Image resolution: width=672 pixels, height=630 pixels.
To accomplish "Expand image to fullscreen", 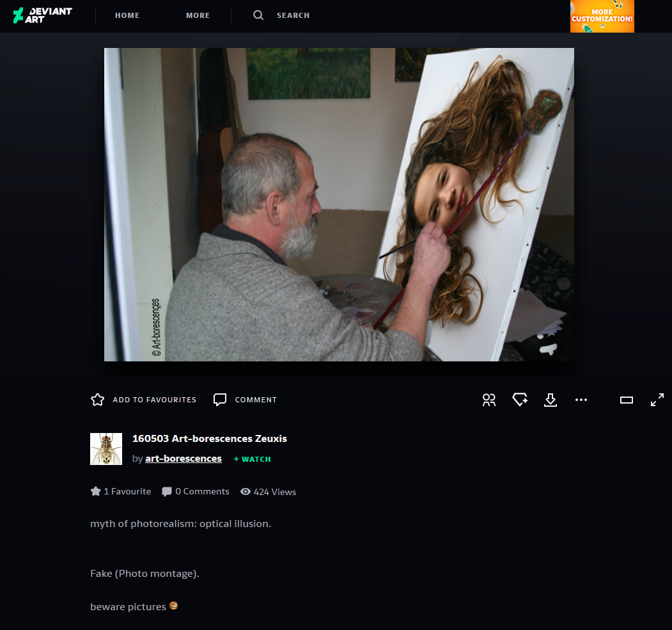I will pos(657,400).
